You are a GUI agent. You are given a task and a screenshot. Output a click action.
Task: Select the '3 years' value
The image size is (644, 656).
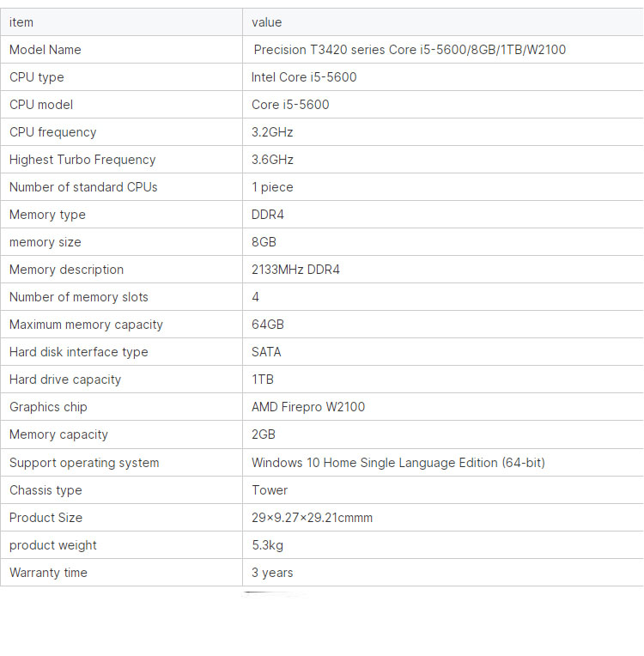click(272, 573)
